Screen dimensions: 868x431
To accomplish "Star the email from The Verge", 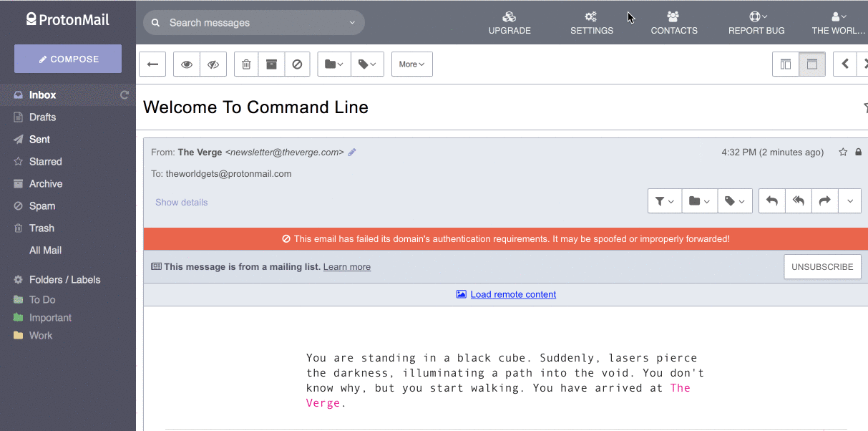I will (x=843, y=152).
